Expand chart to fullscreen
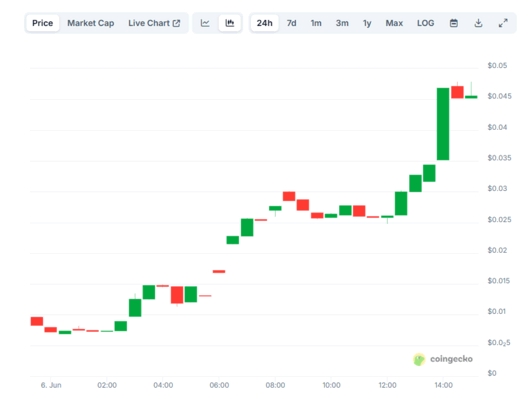The image size is (531, 399). tap(503, 23)
